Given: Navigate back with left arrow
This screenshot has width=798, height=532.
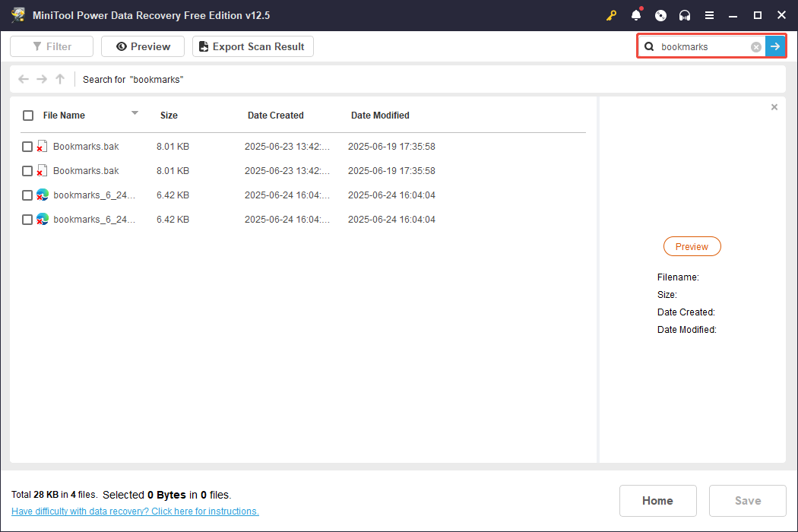Looking at the screenshot, I should (24, 79).
